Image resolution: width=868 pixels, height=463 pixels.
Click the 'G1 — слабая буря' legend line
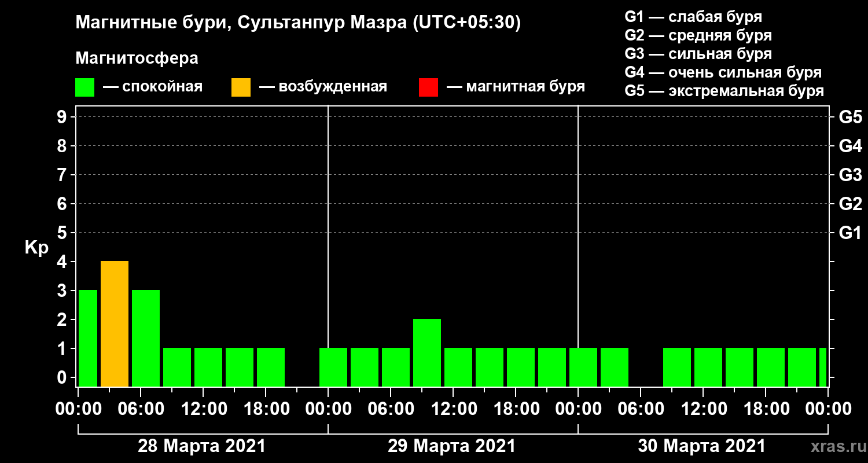[693, 16]
